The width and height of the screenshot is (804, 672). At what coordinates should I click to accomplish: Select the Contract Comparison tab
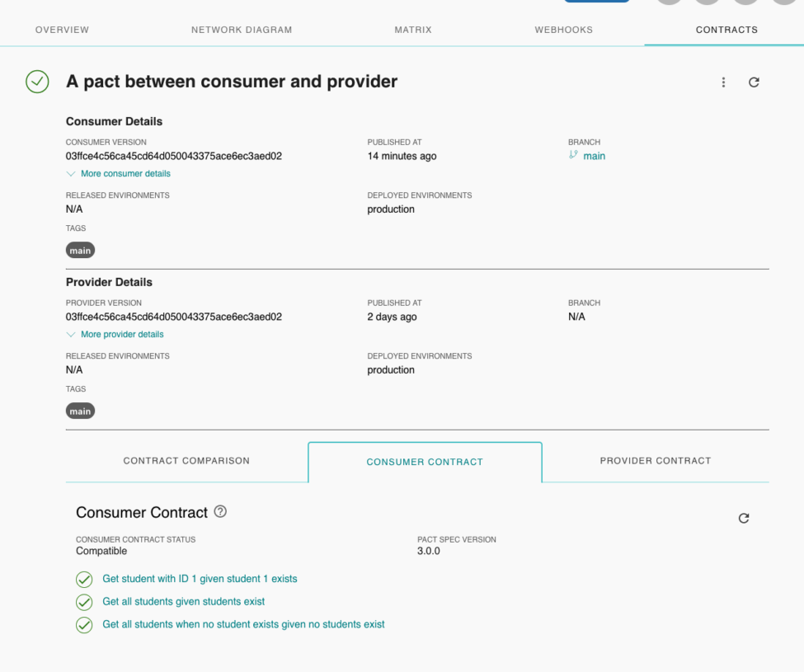coord(186,461)
